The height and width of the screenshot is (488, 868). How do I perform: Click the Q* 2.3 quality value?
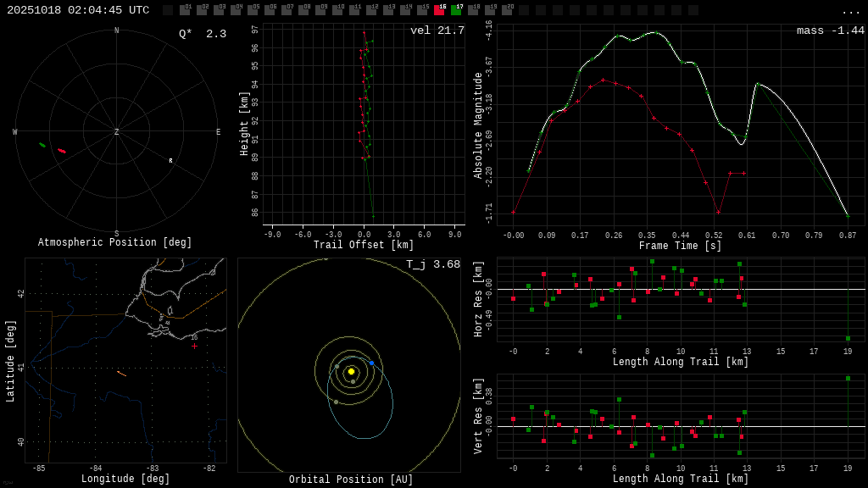pos(203,34)
